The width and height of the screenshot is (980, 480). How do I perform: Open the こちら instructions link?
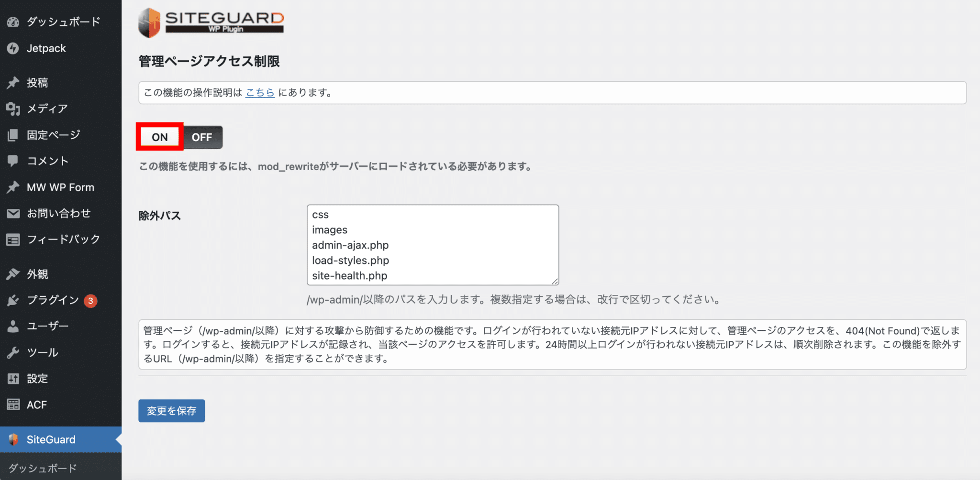pyautogui.click(x=260, y=92)
